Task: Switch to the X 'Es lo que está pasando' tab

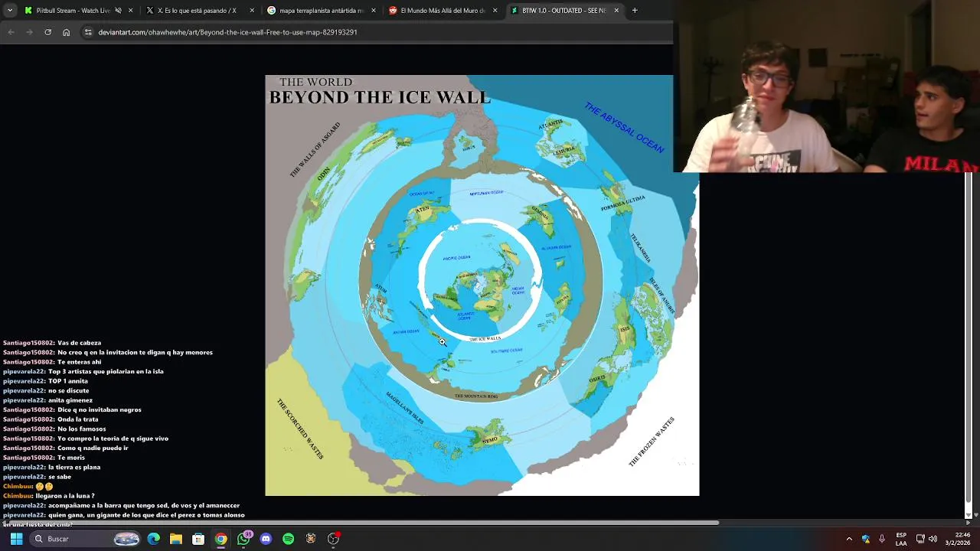Action: (198, 11)
